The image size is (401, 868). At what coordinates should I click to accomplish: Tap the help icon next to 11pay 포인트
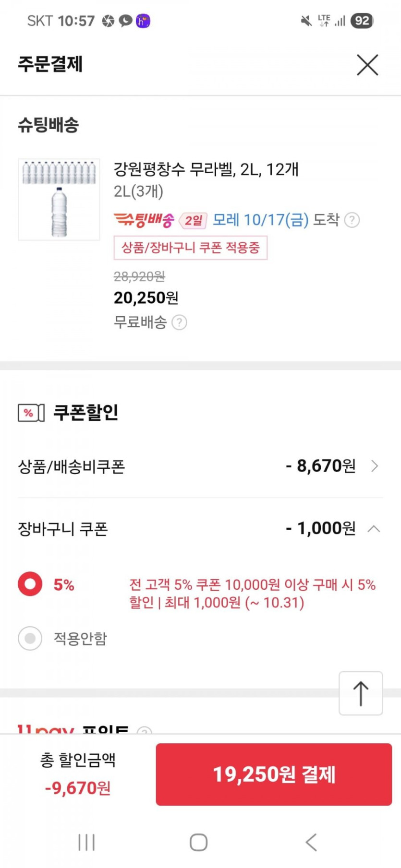(x=144, y=731)
